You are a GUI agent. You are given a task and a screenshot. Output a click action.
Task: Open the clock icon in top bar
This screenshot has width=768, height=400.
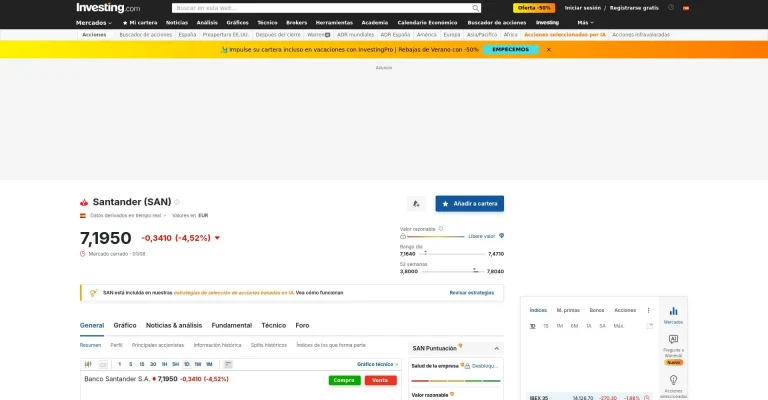click(x=671, y=8)
